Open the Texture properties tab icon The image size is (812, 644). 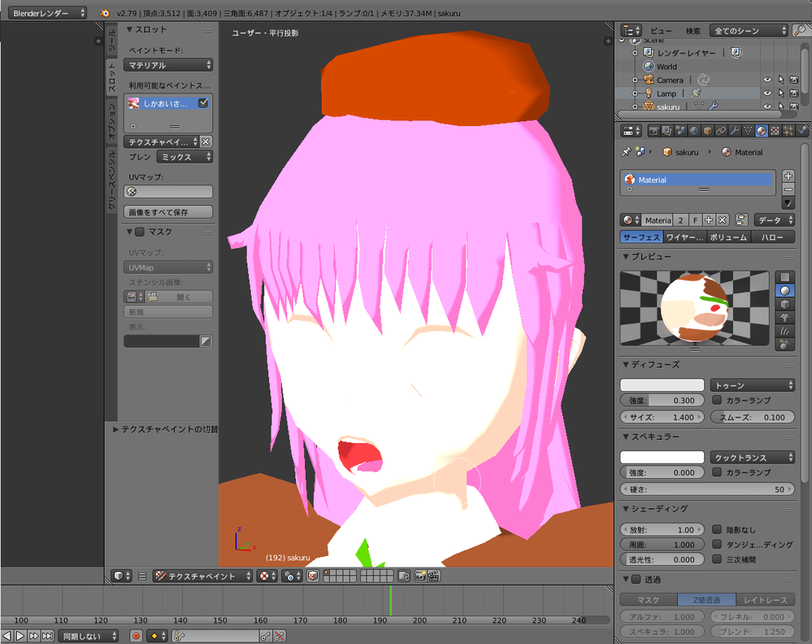(775, 131)
